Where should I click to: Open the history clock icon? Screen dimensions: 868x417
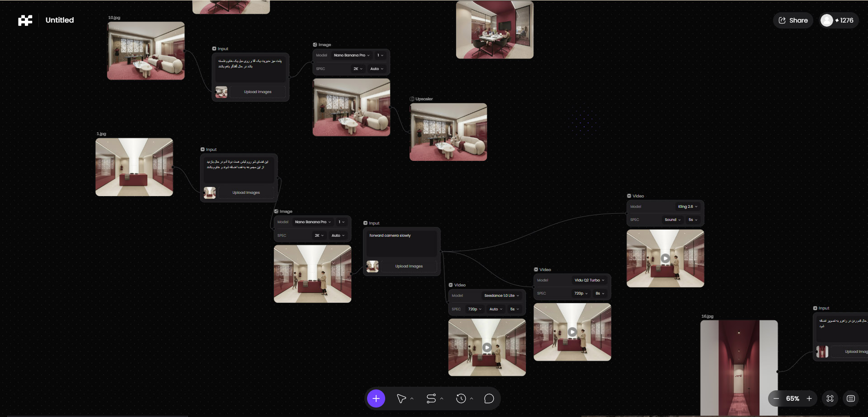pyautogui.click(x=461, y=398)
